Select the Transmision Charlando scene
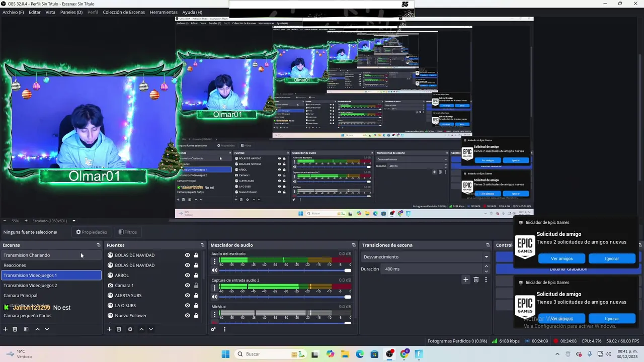The height and width of the screenshot is (362, 644). tap(51, 255)
